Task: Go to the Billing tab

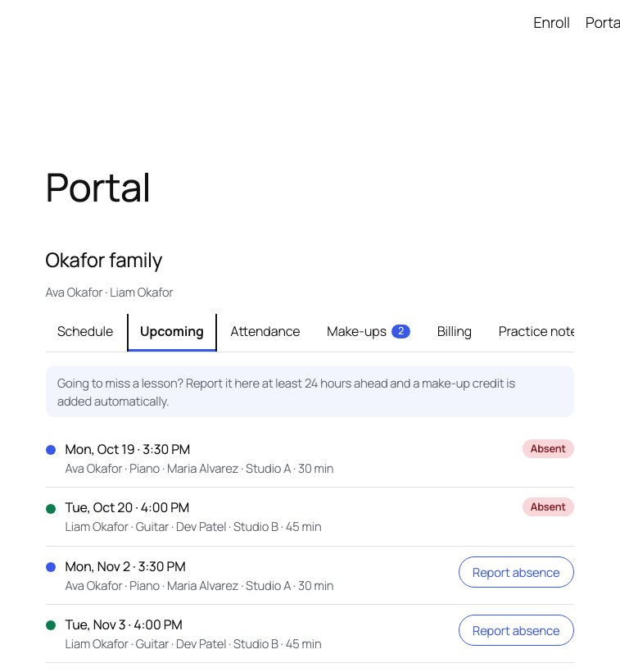Action: [x=455, y=332]
